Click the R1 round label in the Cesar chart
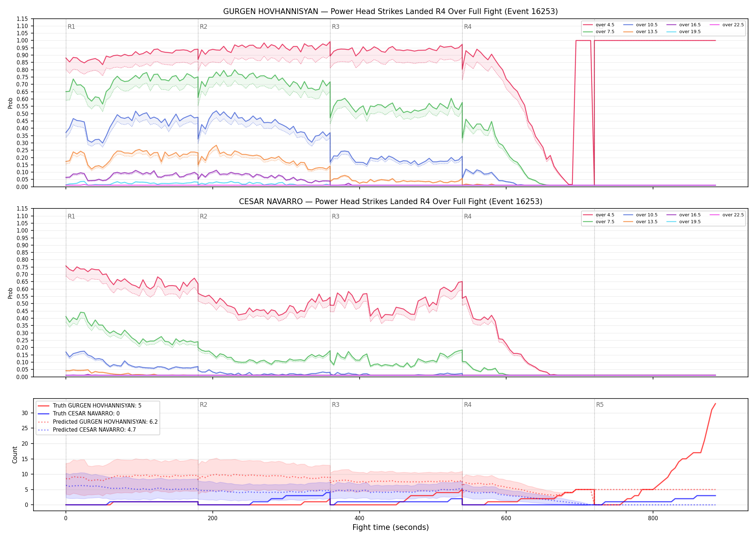 pos(71,216)
